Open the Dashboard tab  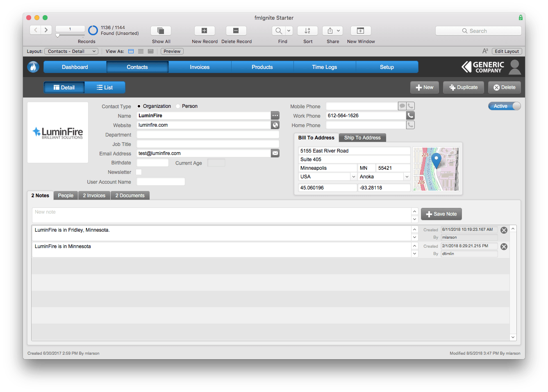point(75,67)
